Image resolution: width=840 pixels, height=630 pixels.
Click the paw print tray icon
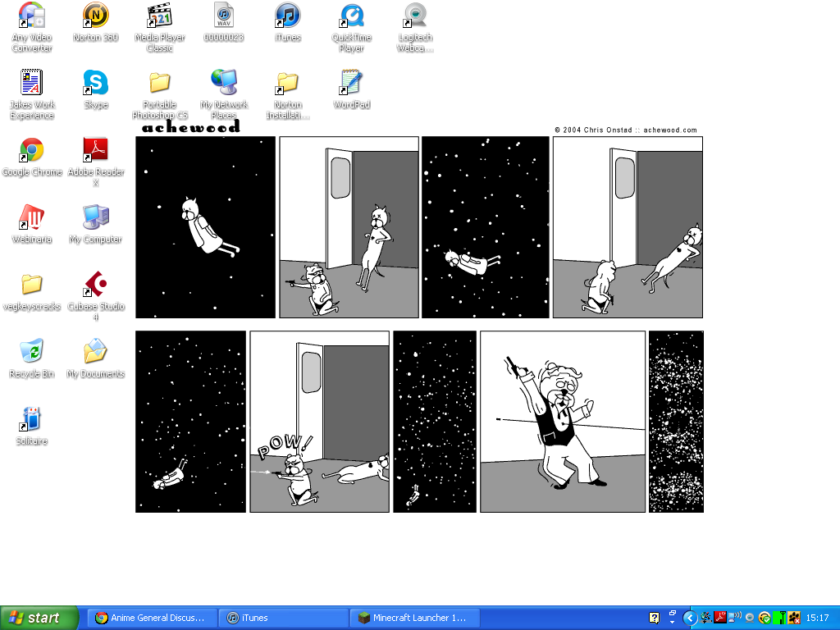[793, 618]
